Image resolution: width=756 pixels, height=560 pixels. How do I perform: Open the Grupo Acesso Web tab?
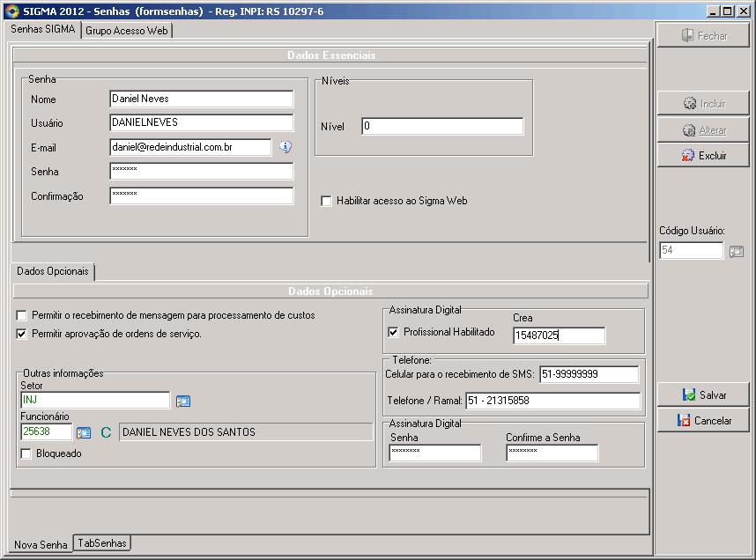(x=127, y=30)
